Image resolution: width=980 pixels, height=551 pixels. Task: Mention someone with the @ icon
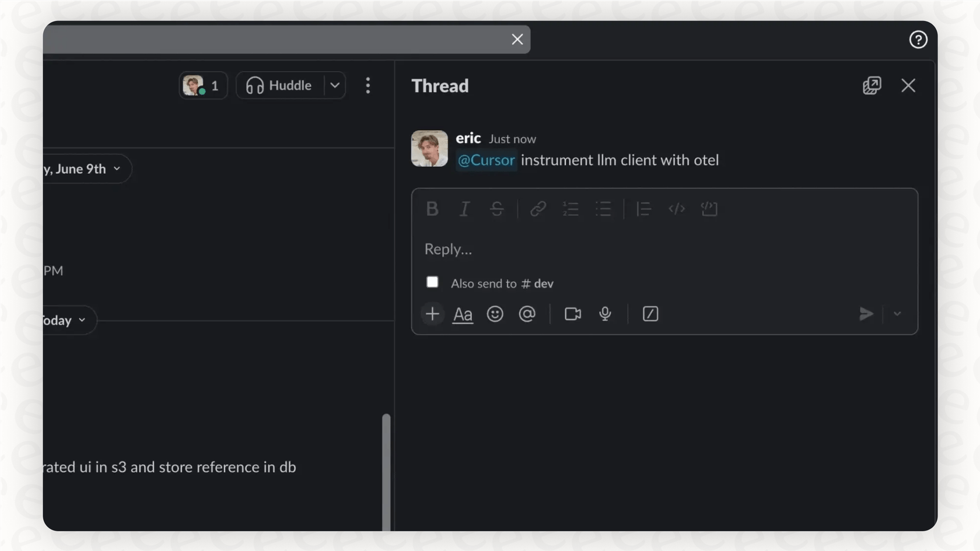[527, 314]
